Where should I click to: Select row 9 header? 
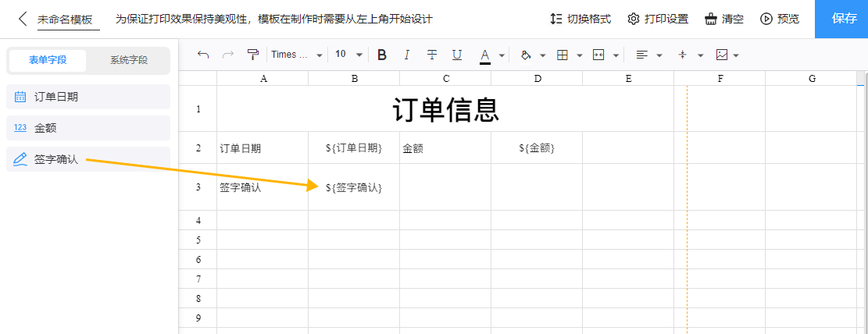point(198,318)
